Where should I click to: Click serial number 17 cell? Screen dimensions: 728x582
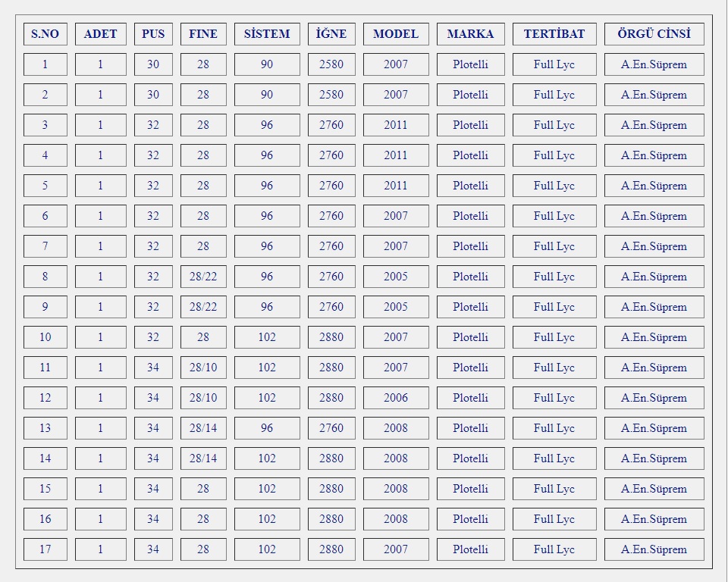pos(45,549)
